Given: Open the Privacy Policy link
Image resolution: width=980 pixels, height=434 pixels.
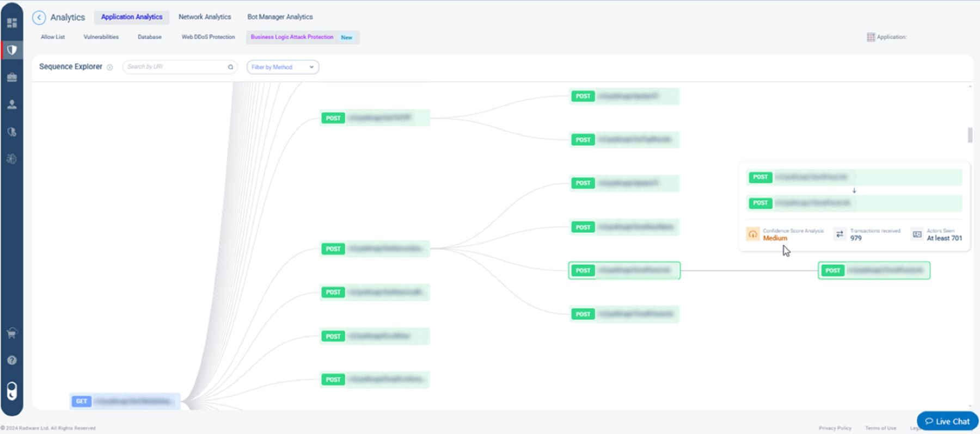Looking at the screenshot, I should click(x=835, y=428).
